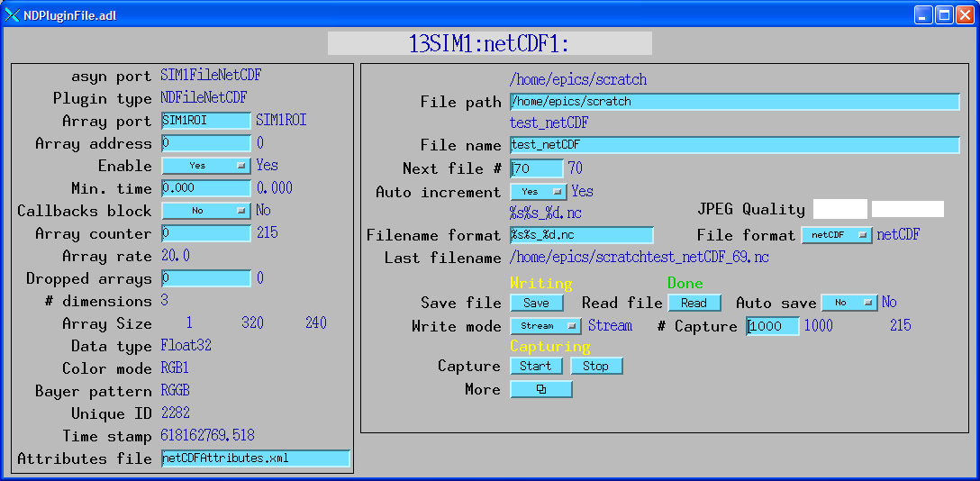980x481 pixels.
Task: Select the Attributes file text field
Action: coord(255,458)
